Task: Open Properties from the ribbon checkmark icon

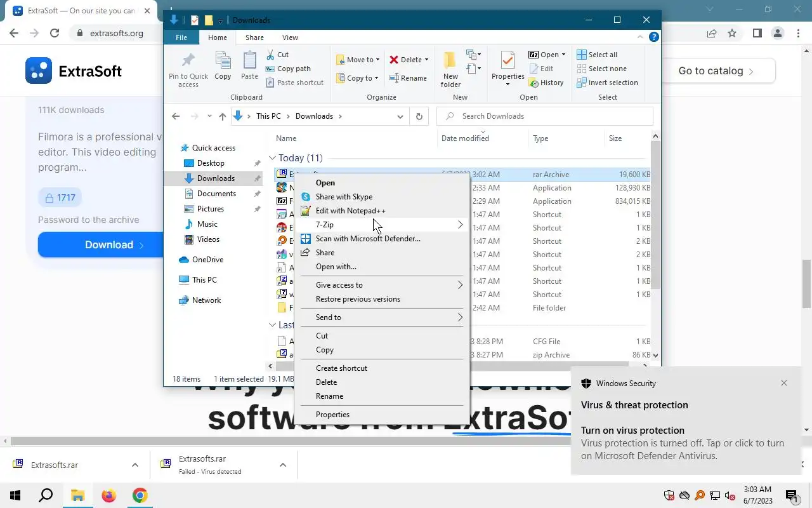Action: click(507, 61)
